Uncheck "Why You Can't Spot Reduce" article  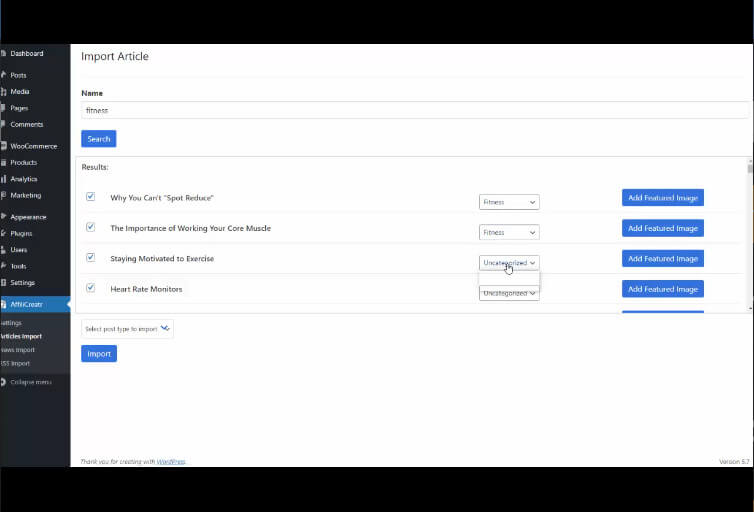click(x=90, y=197)
